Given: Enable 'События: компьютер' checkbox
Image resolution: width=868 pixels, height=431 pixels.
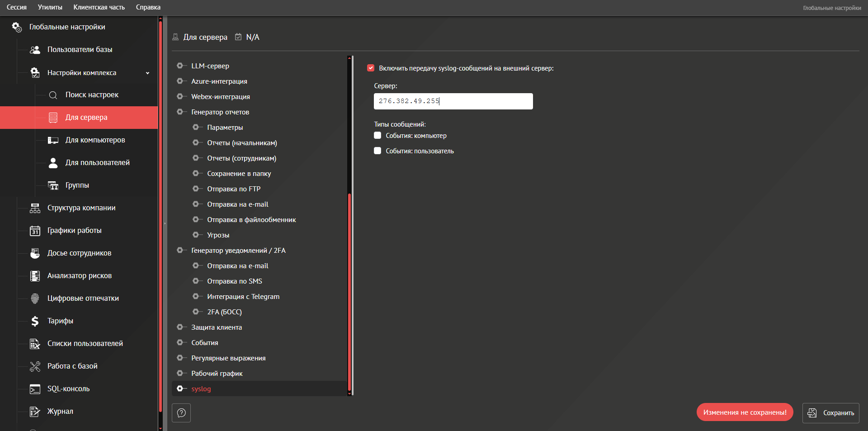Looking at the screenshot, I should (x=377, y=136).
